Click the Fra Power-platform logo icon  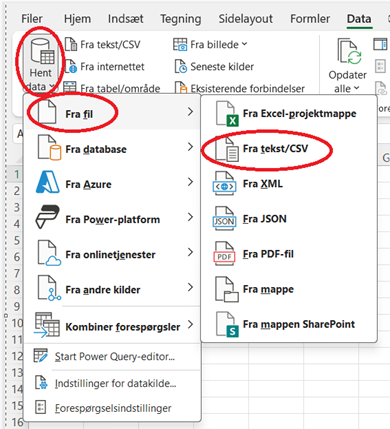pos(47,217)
